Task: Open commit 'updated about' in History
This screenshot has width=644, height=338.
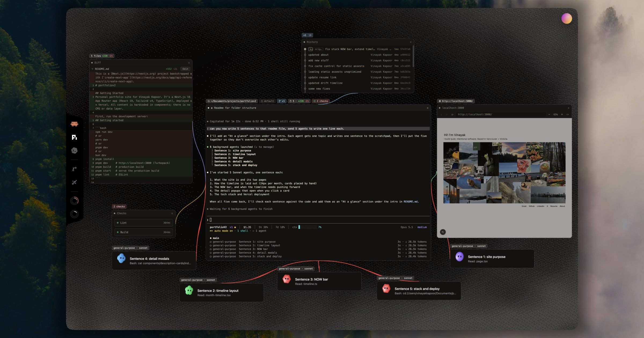Action: (357, 55)
